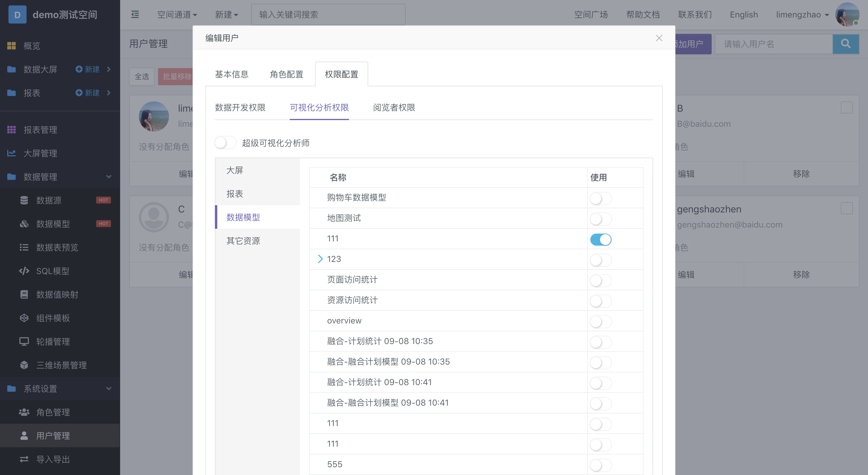Click the SQL模型 code icon

pos(24,271)
